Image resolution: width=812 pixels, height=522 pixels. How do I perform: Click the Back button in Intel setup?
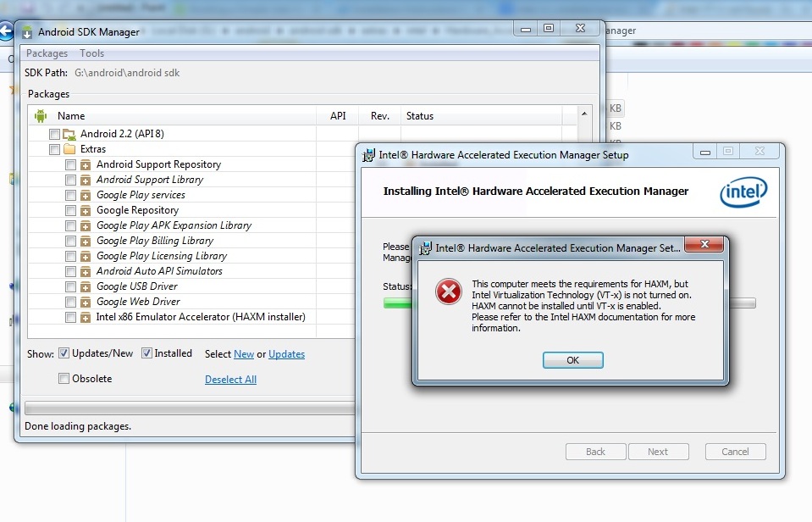click(x=595, y=452)
